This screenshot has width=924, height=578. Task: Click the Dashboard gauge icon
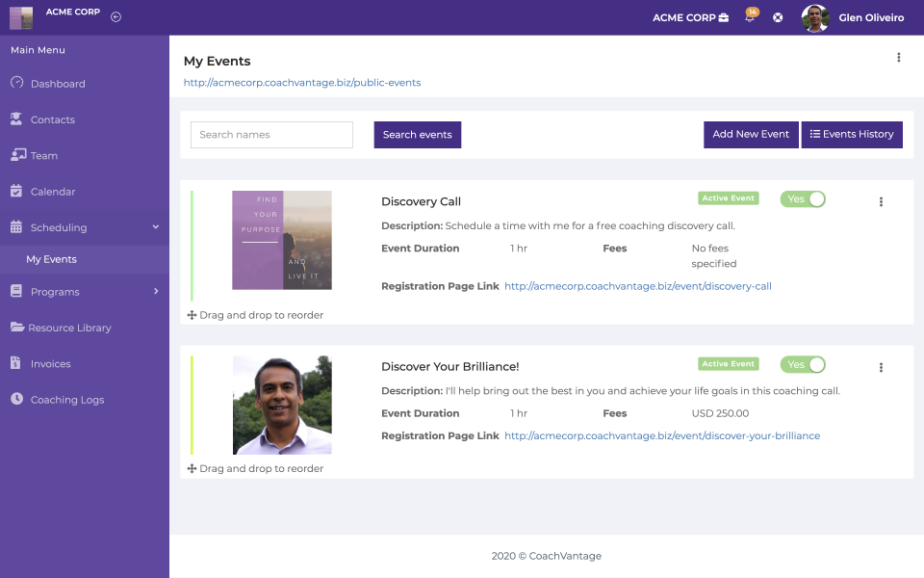click(17, 83)
